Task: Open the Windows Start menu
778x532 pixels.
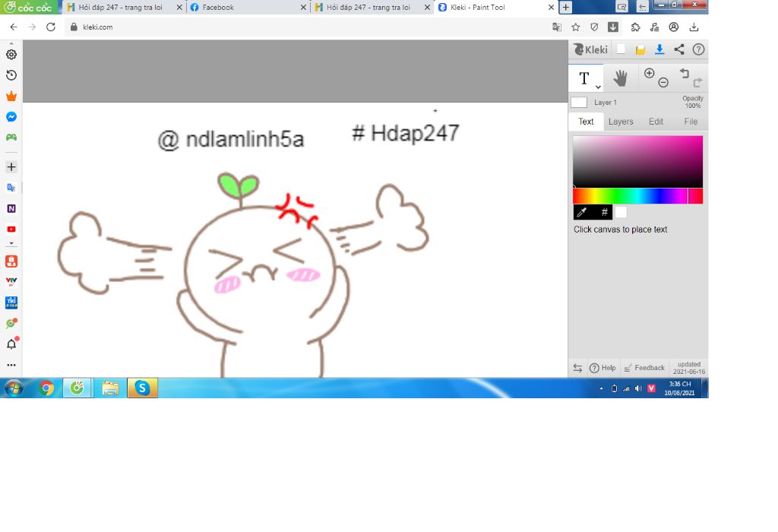Action: [14, 388]
